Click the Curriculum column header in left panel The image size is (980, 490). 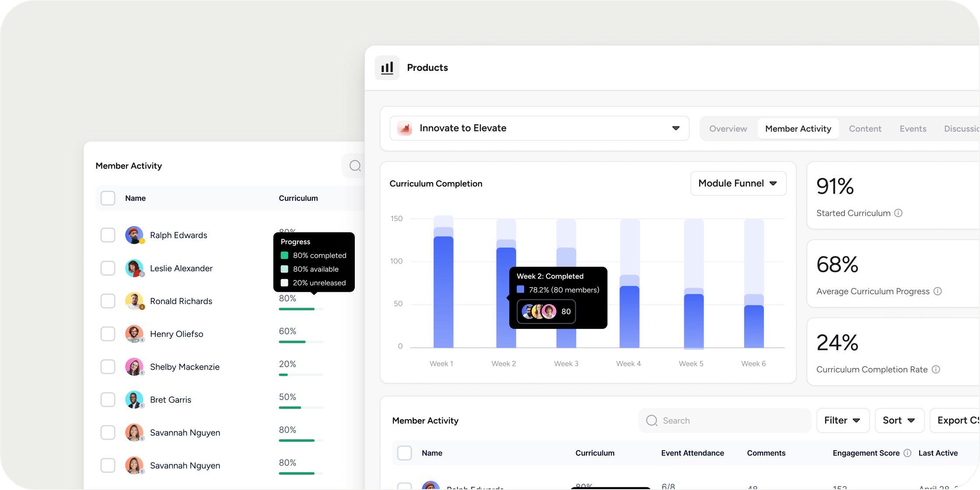coord(298,198)
